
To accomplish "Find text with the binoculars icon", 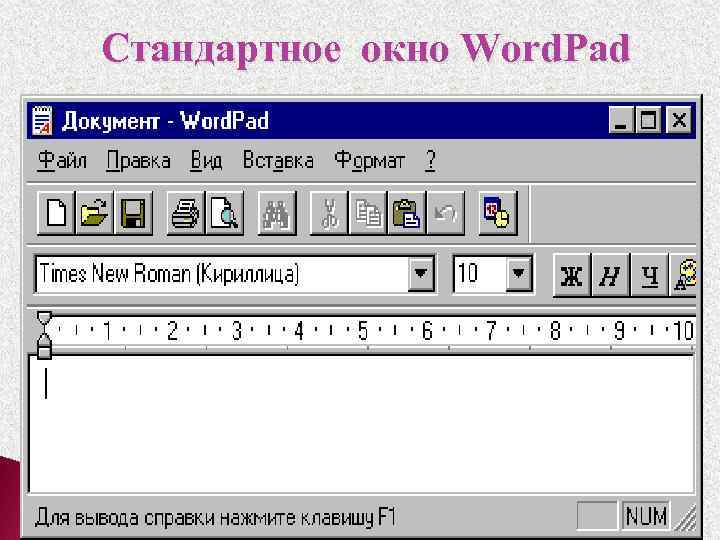I will click(276, 214).
